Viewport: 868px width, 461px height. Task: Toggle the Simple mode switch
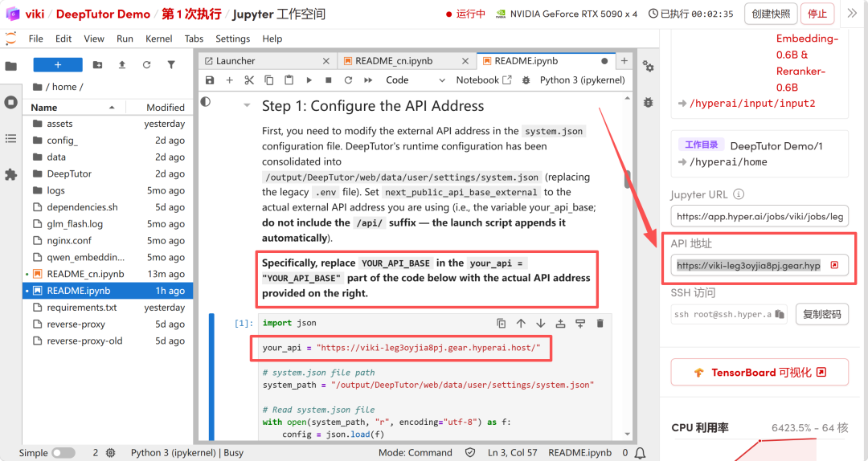tap(63, 453)
